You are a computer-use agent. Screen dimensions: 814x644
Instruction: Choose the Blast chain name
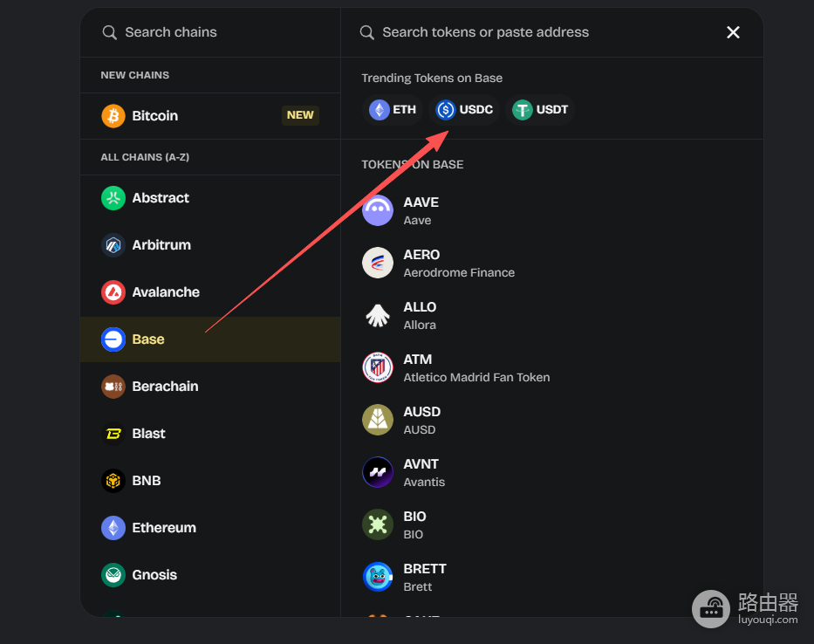148,434
